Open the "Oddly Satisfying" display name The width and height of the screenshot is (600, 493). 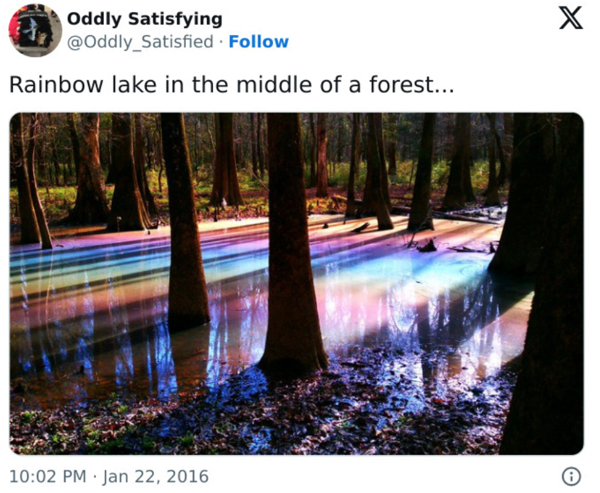point(144,19)
